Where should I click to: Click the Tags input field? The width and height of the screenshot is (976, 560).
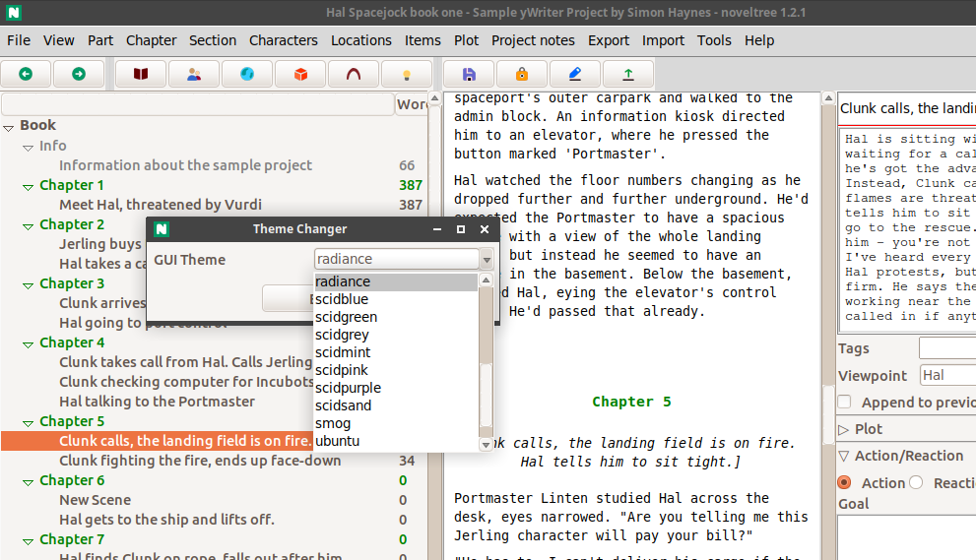[947, 347]
